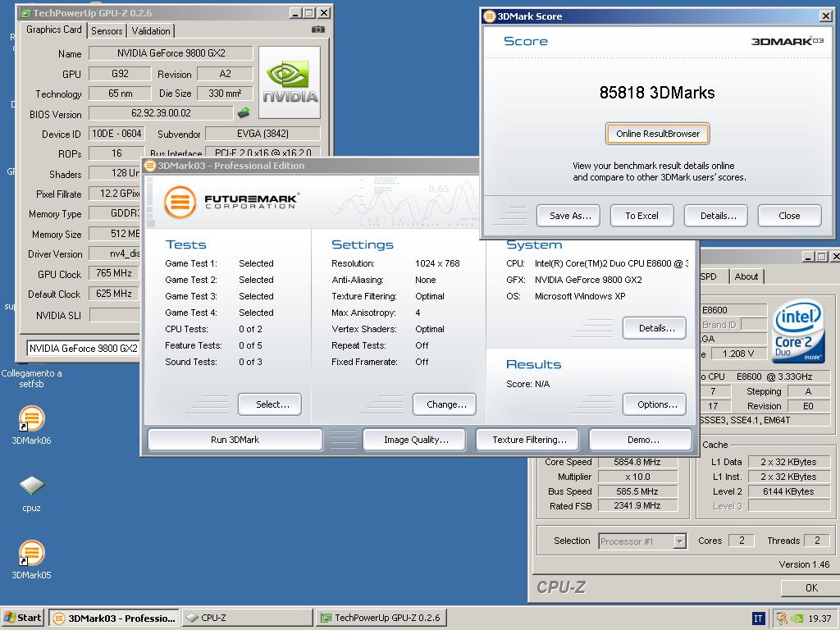Click the Default Clock 625 MHz field
This screenshot has width=840, height=630.
(x=114, y=294)
